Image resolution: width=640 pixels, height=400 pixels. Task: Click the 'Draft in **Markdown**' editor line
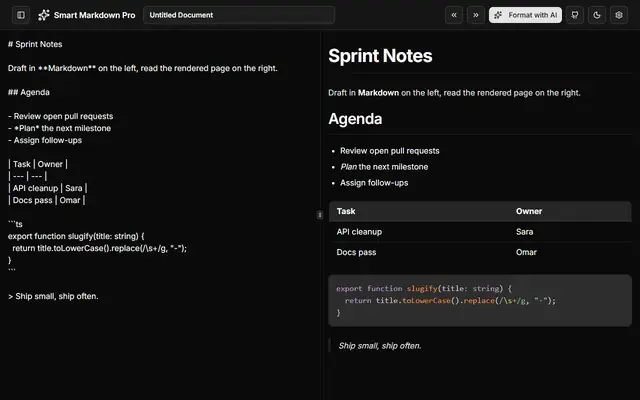[x=142, y=68]
